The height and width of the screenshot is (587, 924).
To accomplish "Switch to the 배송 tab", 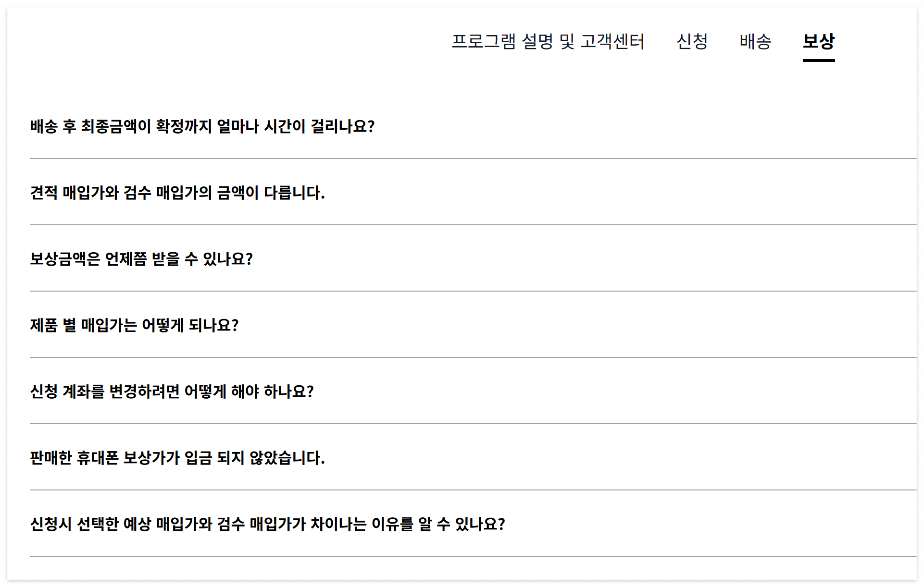I will [x=755, y=42].
